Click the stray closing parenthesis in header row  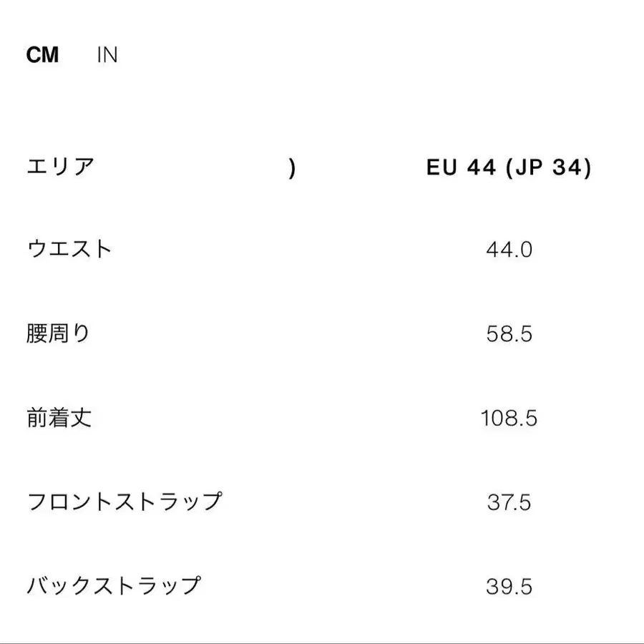pyautogui.click(x=292, y=169)
